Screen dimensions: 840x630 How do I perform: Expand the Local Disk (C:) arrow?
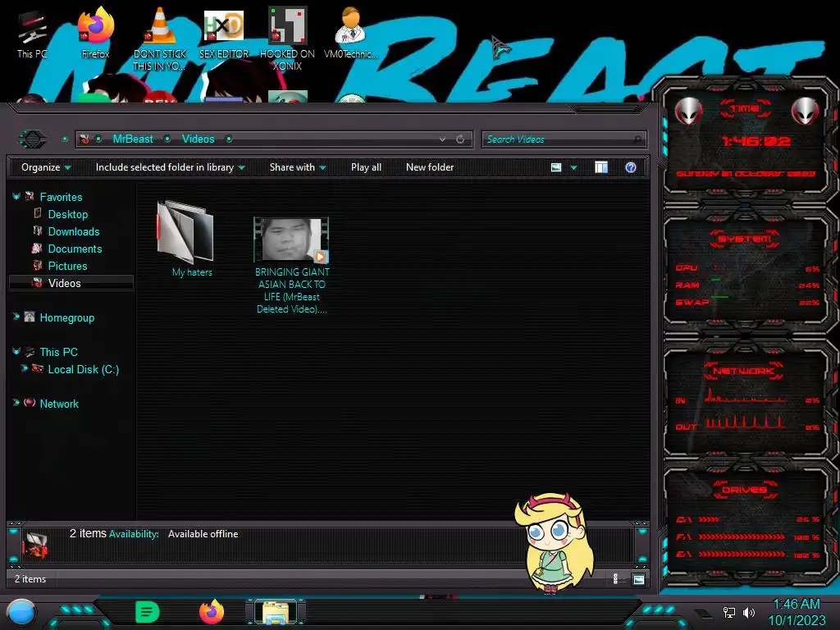(x=24, y=368)
